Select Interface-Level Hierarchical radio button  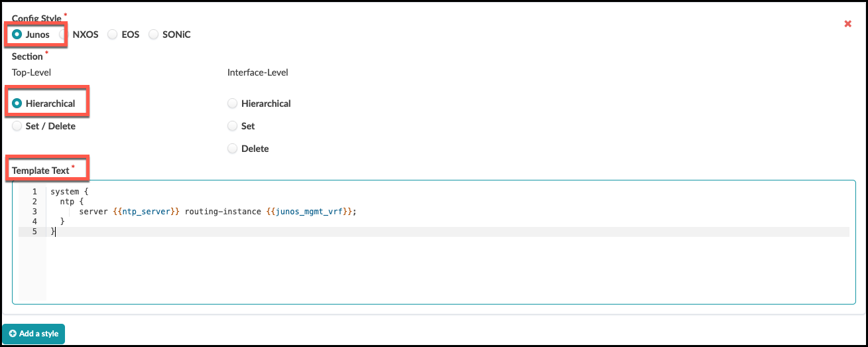(232, 104)
